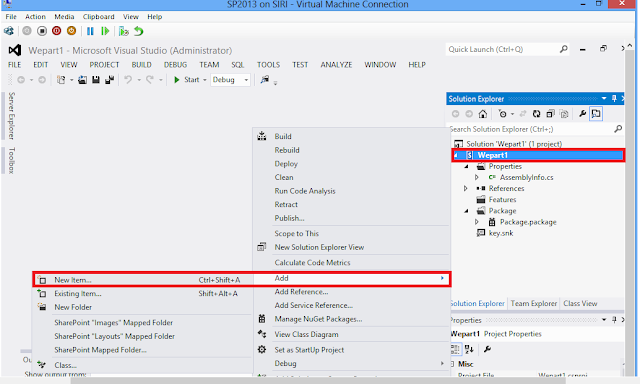Choose Set as StartUp Project
This screenshot has width=640, height=384.
pyautogui.click(x=309, y=350)
